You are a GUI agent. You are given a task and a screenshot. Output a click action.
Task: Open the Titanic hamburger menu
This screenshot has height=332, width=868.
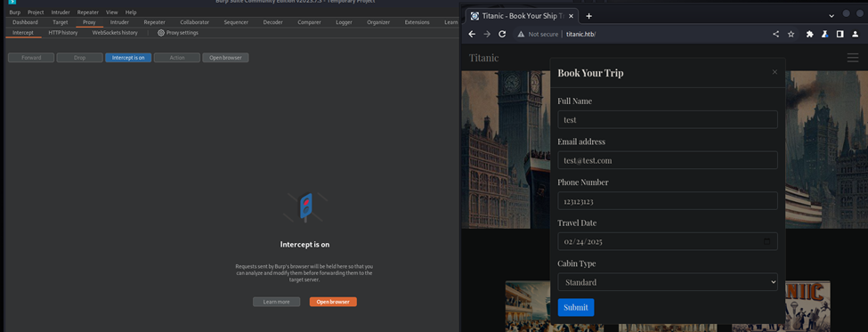click(x=853, y=58)
